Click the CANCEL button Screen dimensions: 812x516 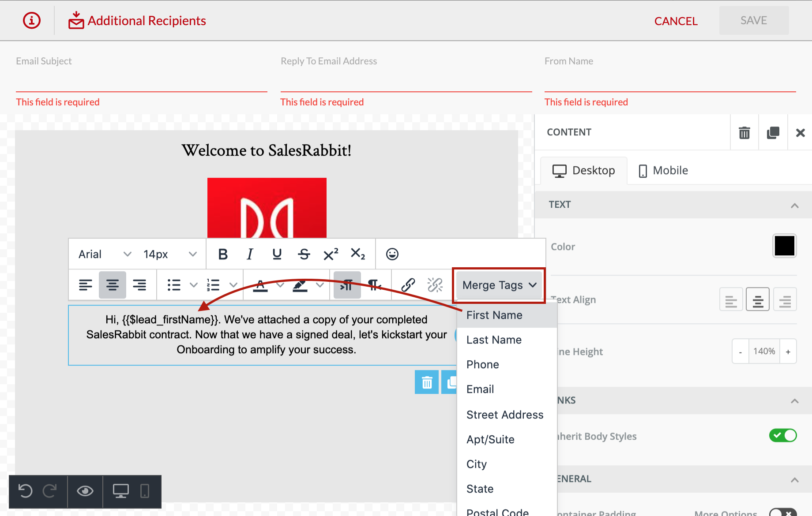[x=676, y=21]
